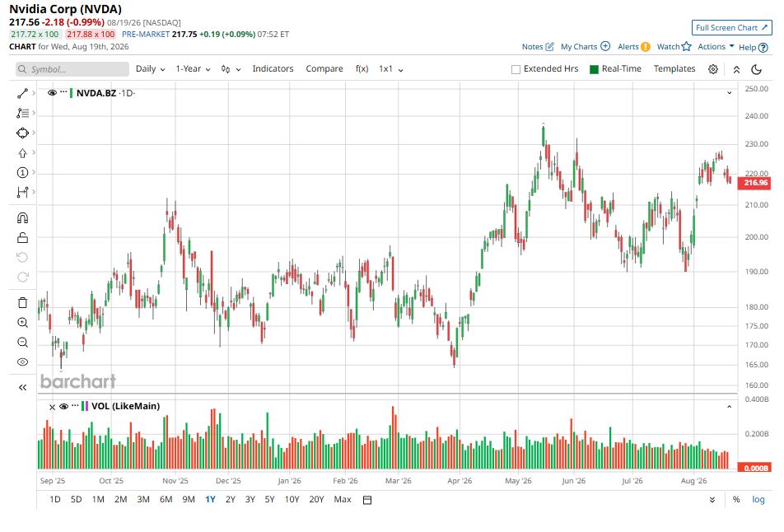This screenshot has height=532, width=784.
Task: Open VOL indicator more options dots
Action: click(75, 405)
